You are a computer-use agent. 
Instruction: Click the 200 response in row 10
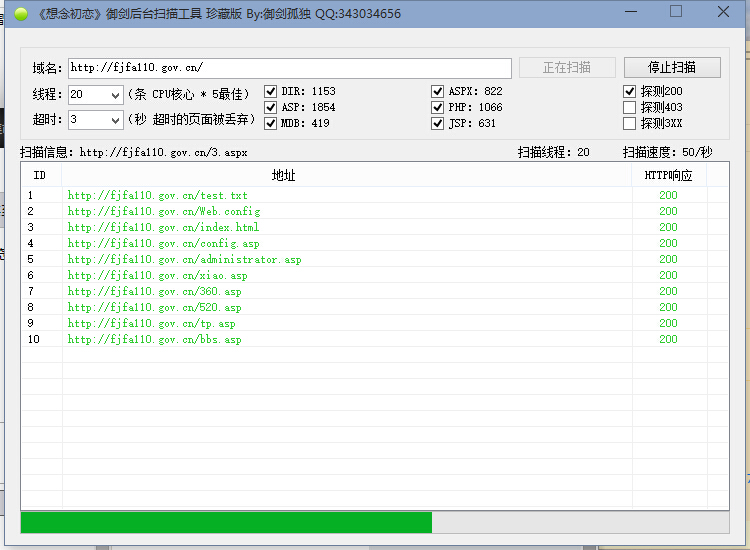pyautogui.click(x=668, y=339)
